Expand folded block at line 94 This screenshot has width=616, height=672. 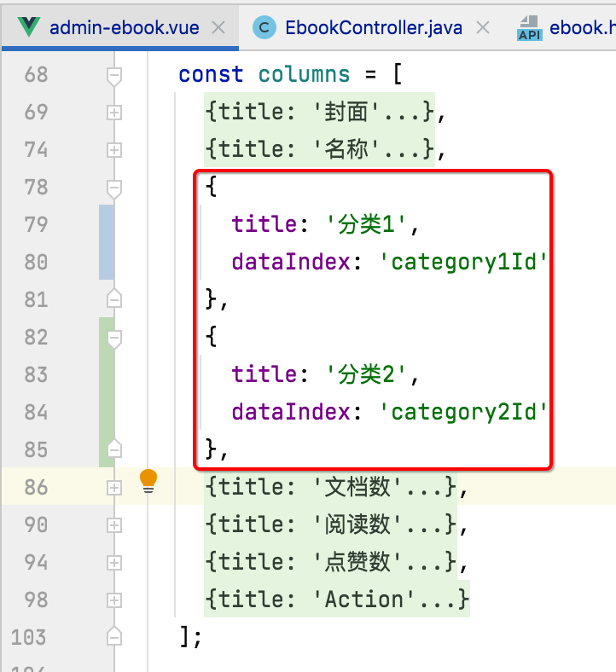(114, 563)
